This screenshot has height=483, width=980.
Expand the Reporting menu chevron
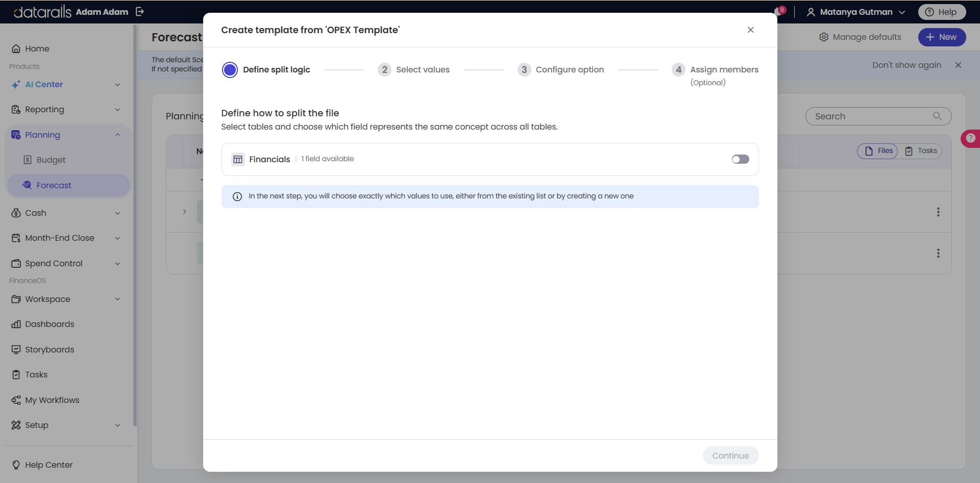click(x=118, y=110)
